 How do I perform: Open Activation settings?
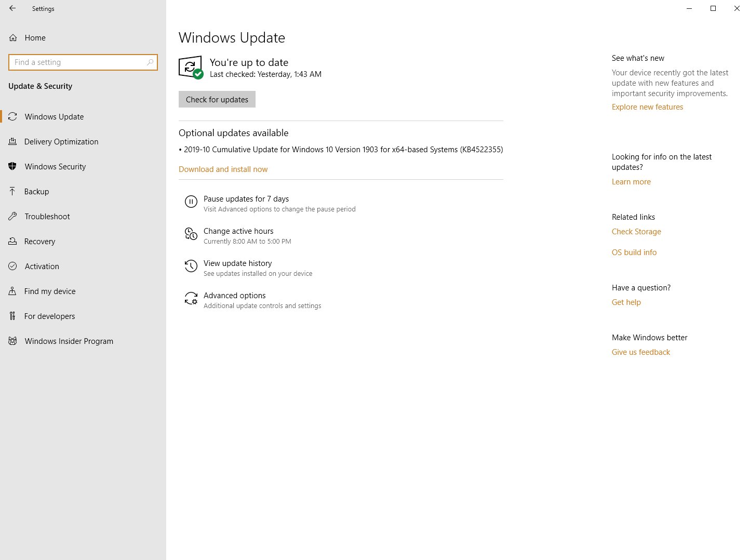click(83, 266)
